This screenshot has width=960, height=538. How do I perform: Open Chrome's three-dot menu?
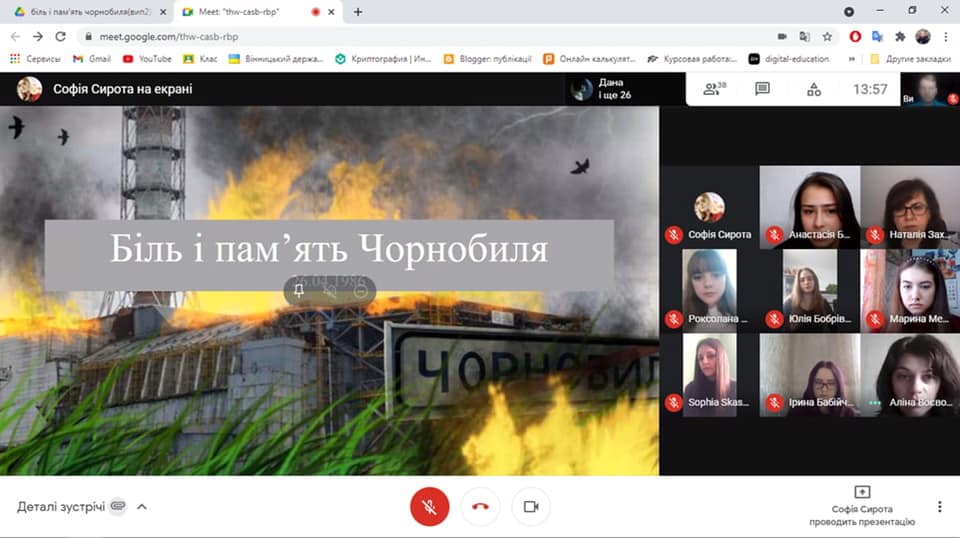(x=946, y=37)
